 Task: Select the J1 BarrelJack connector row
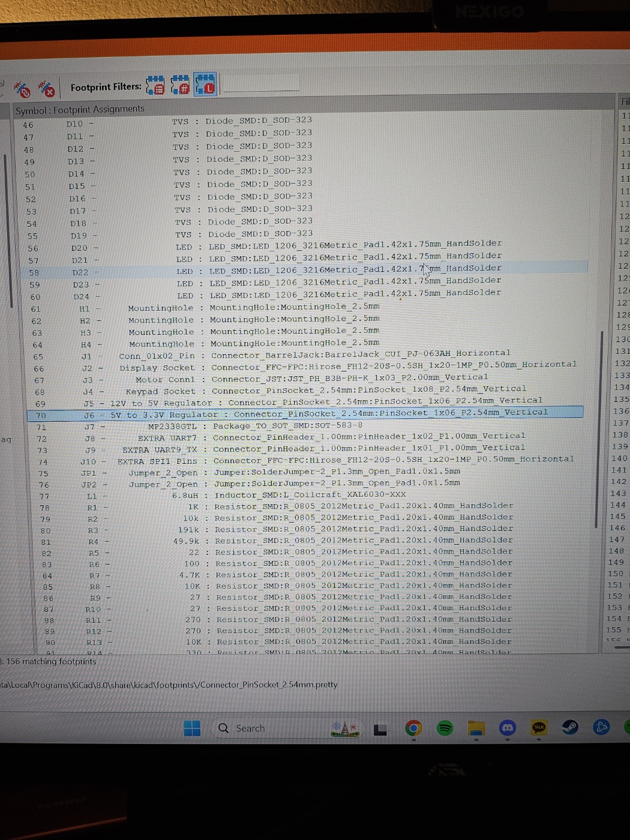point(300,355)
